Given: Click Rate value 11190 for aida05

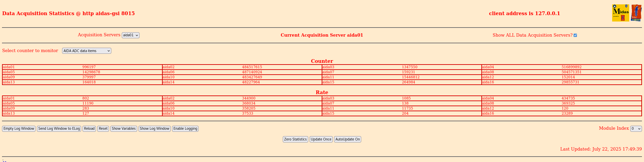Looking at the screenshot, I should [88, 104].
